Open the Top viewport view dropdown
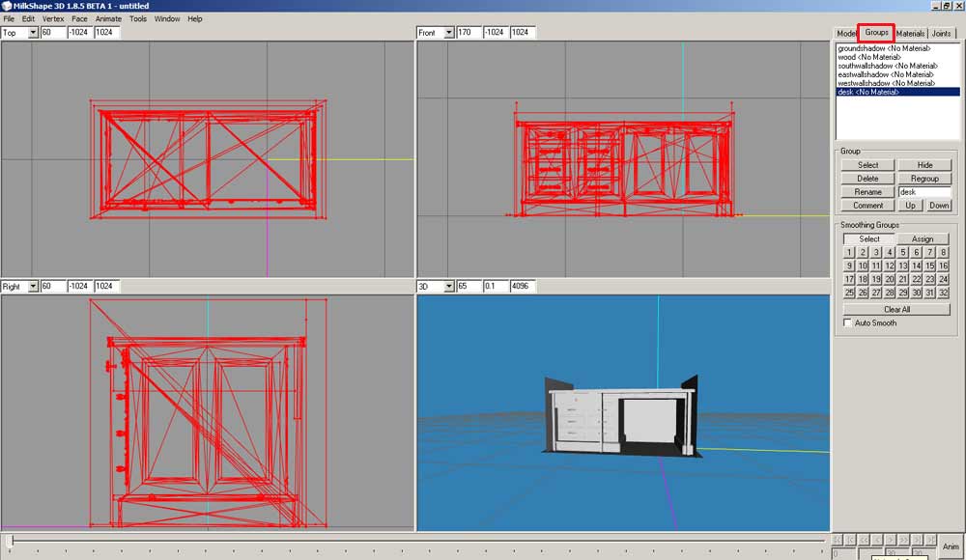The image size is (966, 560). 33,33
